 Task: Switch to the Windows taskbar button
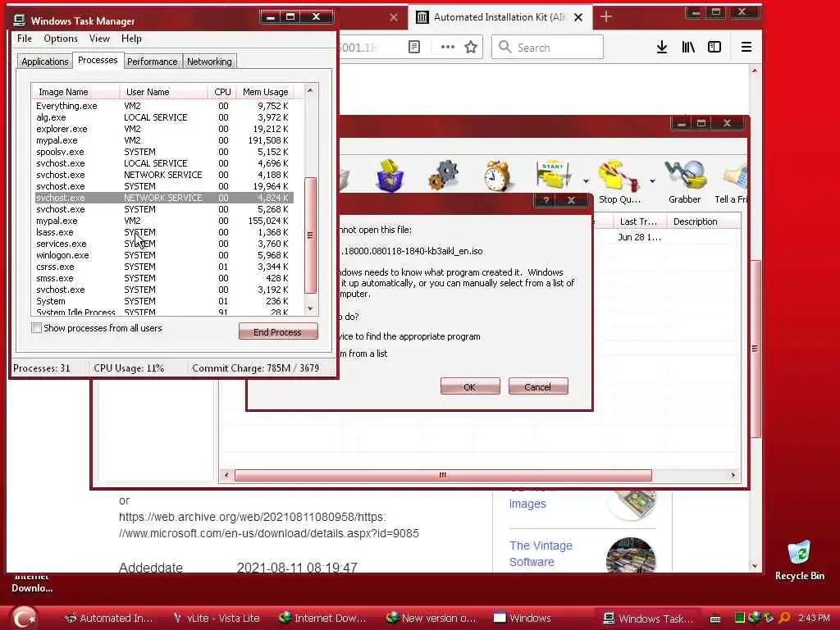pyautogui.click(x=539, y=618)
